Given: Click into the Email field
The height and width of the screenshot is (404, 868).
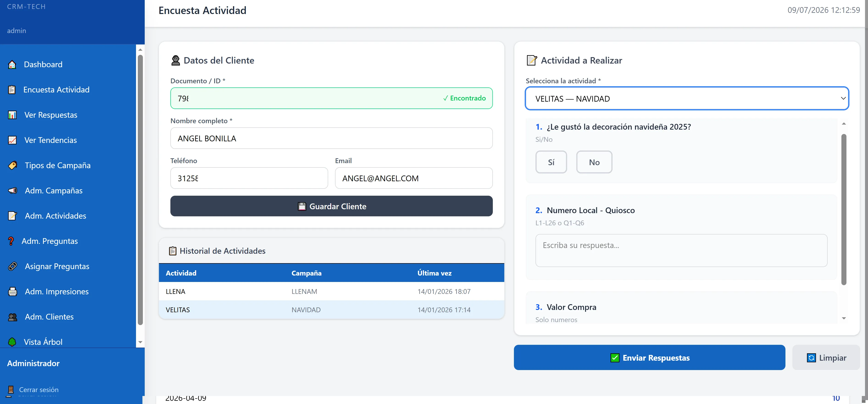Looking at the screenshot, I should (413, 178).
